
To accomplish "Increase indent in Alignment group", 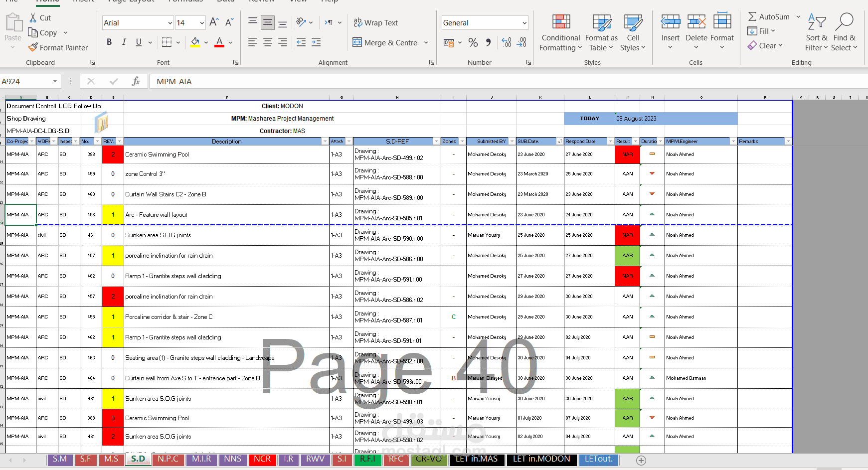I will 316,42.
